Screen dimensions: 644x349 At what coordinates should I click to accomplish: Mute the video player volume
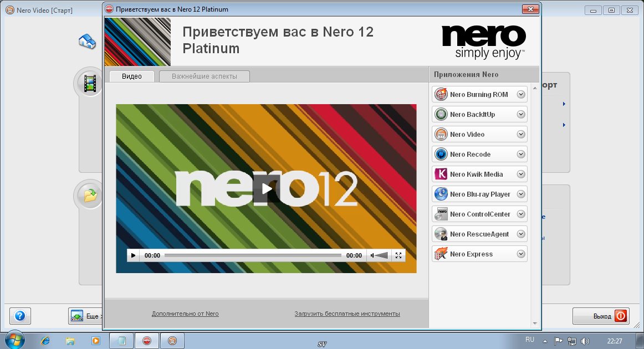pyautogui.click(x=372, y=255)
